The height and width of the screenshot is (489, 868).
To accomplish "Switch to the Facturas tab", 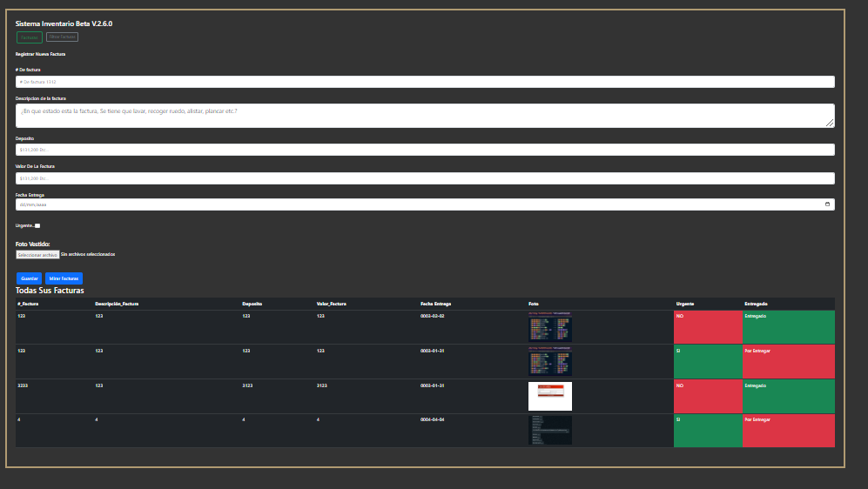I will [x=30, y=37].
